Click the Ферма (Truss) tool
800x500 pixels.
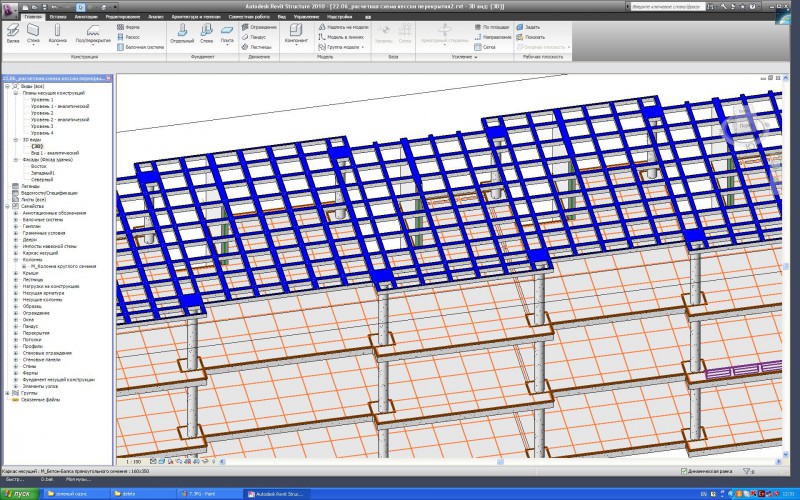tap(130, 26)
